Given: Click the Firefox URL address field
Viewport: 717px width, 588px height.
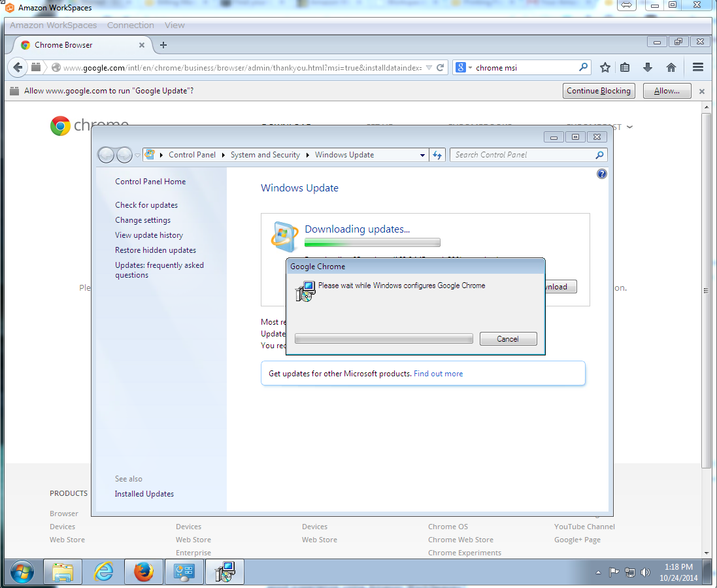Looking at the screenshot, I should pos(242,68).
